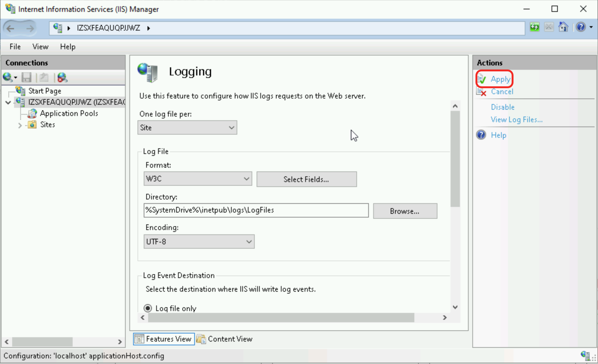Screen dimensions: 598x364
Task: Open the One log file per dropdown
Action: click(x=187, y=128)
